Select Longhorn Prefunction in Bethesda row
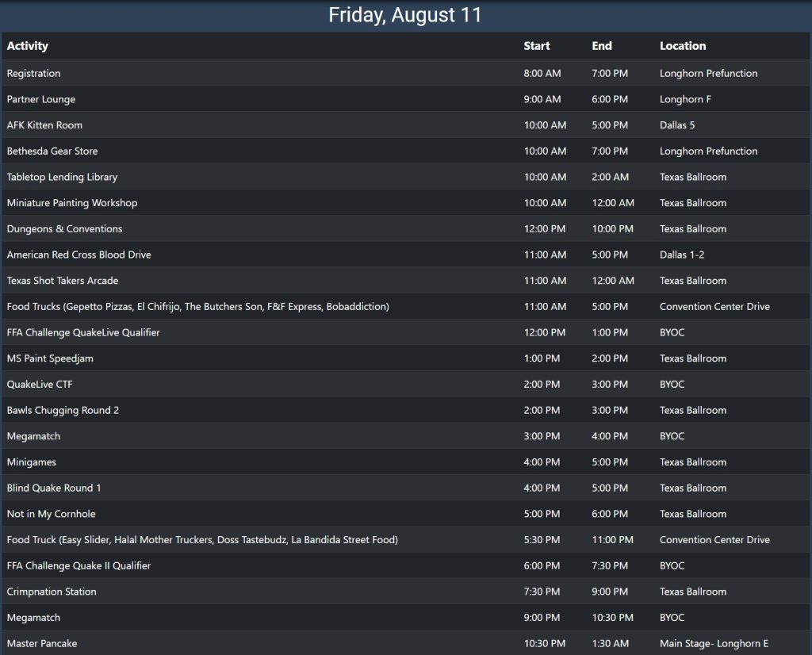The height and width of the screenshot is (655, 812). pyautogui.click(x=708, y=151)
